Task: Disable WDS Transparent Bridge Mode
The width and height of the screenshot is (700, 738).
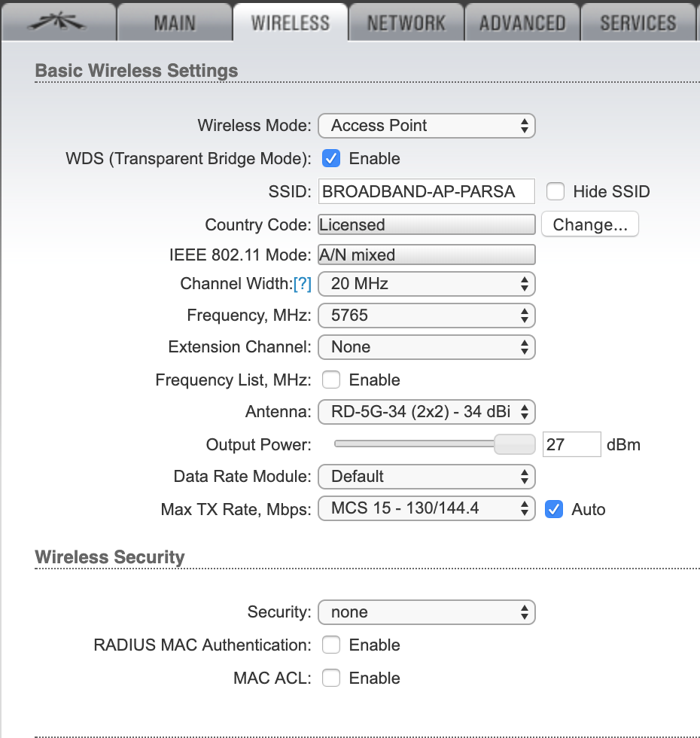Action: pos(331,158)
